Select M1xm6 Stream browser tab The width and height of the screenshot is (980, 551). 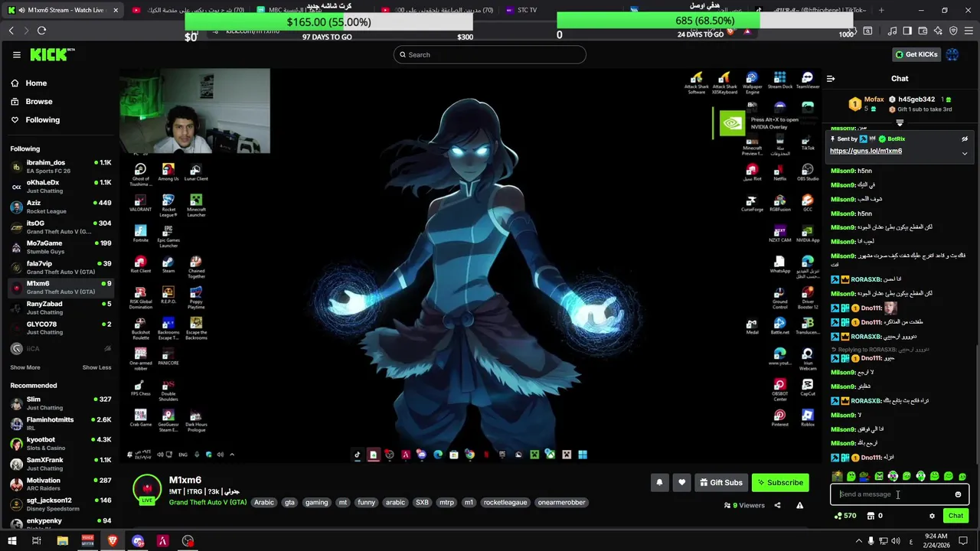tap(63, 10)
